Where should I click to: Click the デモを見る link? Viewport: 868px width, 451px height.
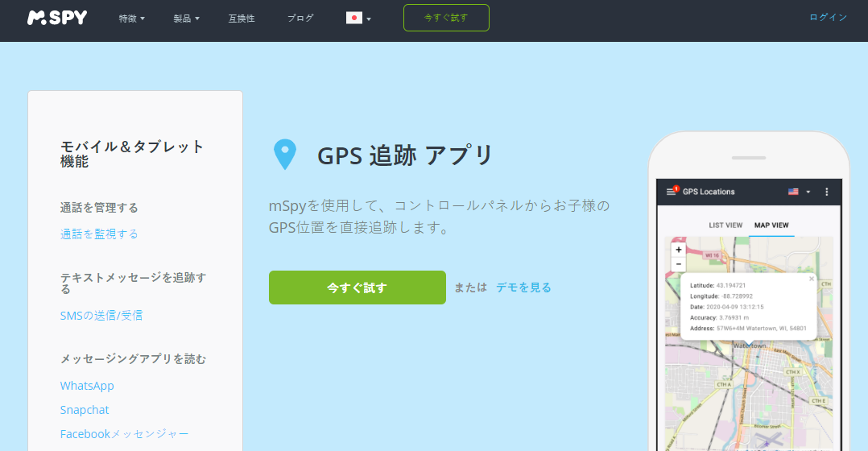pyautogui.click(x=523, y=288)
